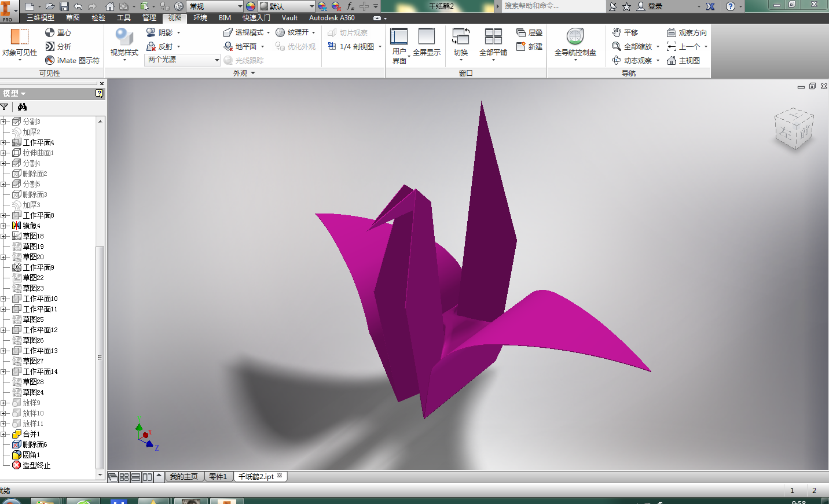Image resolution: width=829 pixels, height=504 pixels.
Task: Click binoculars find icon in model browser
Action: point(22,107)
